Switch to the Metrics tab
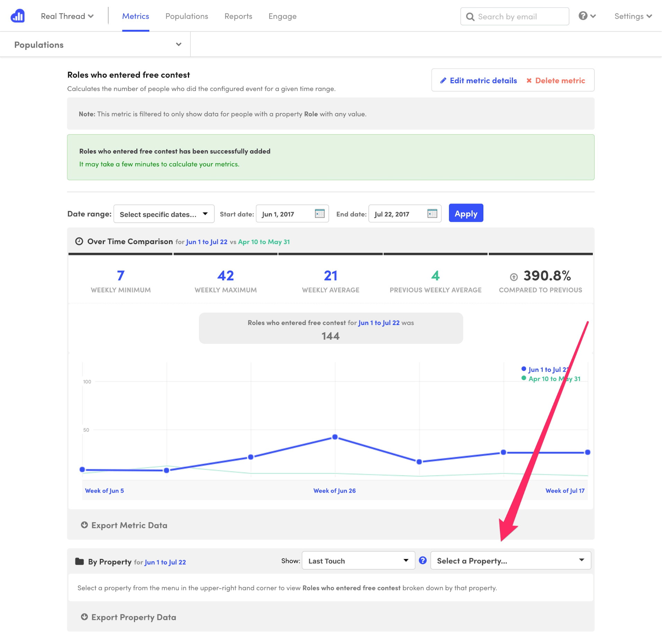 [x=135, y=16]
